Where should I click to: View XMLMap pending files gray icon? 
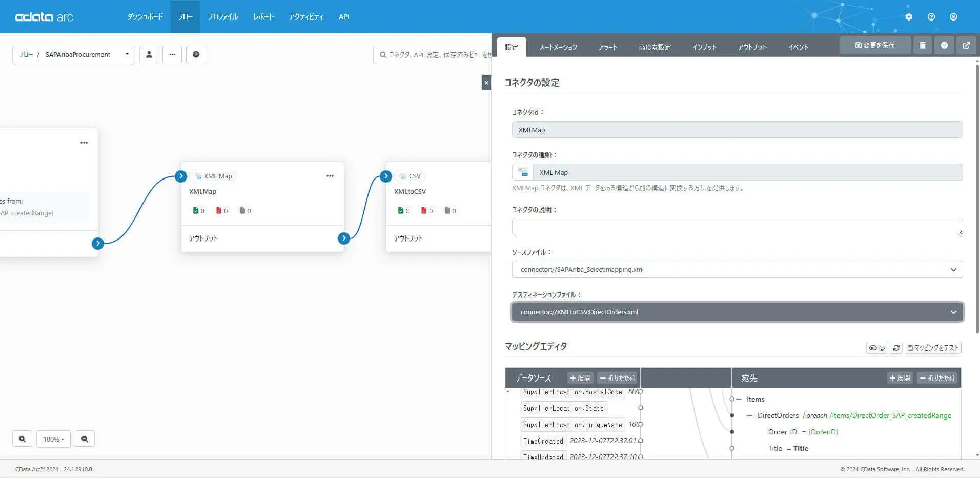(242, 210)
